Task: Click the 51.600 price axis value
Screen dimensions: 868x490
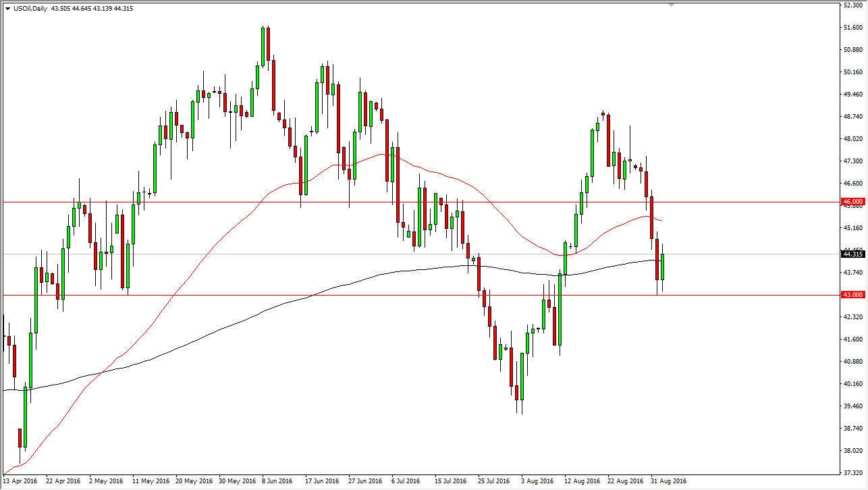Action: click(853, 28)
